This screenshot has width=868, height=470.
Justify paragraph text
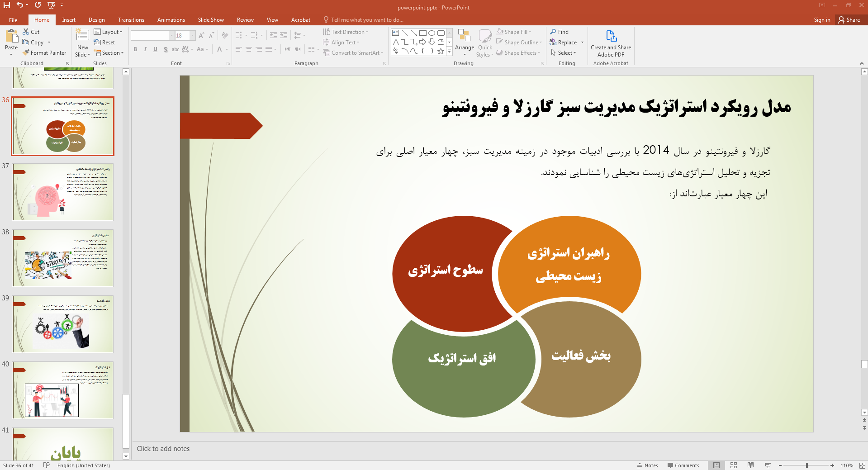[x=269, y=49]
